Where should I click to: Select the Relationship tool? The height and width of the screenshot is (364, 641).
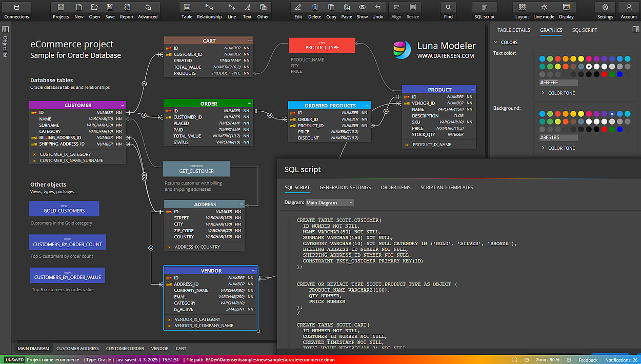click(x=209, y=11)
